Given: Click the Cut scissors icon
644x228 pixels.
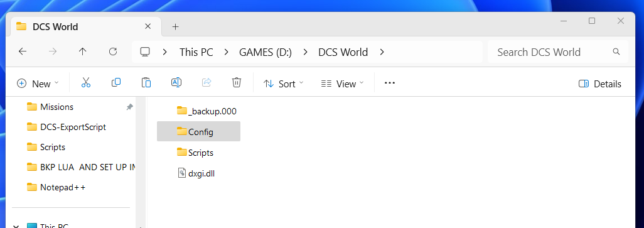Looking at the screenshot, I should [86, 83].
